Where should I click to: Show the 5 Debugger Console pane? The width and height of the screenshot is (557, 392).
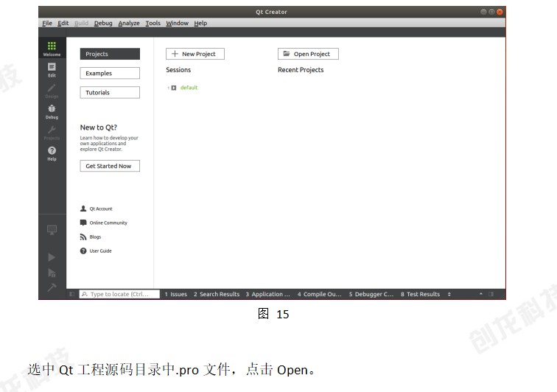tap(371, 294)
